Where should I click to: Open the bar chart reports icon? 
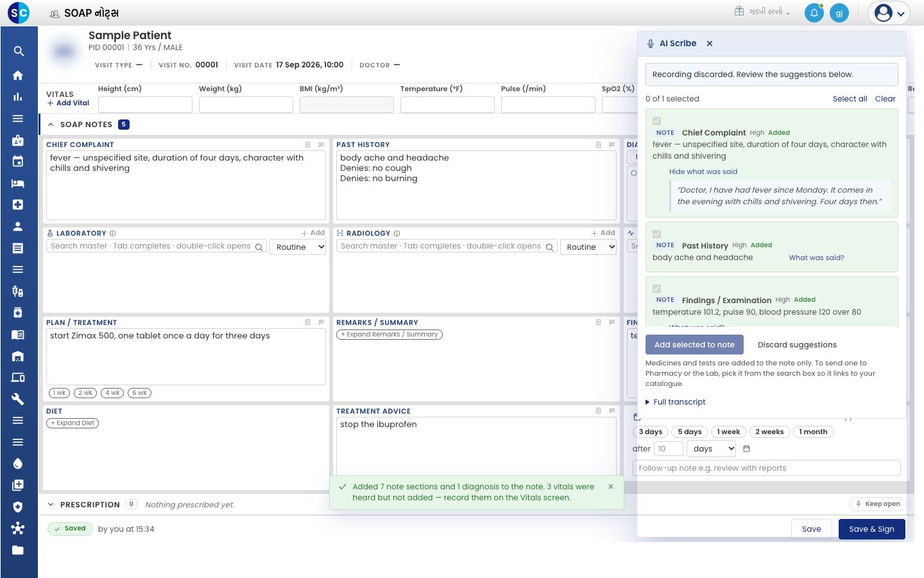click(x=18, y=97)
